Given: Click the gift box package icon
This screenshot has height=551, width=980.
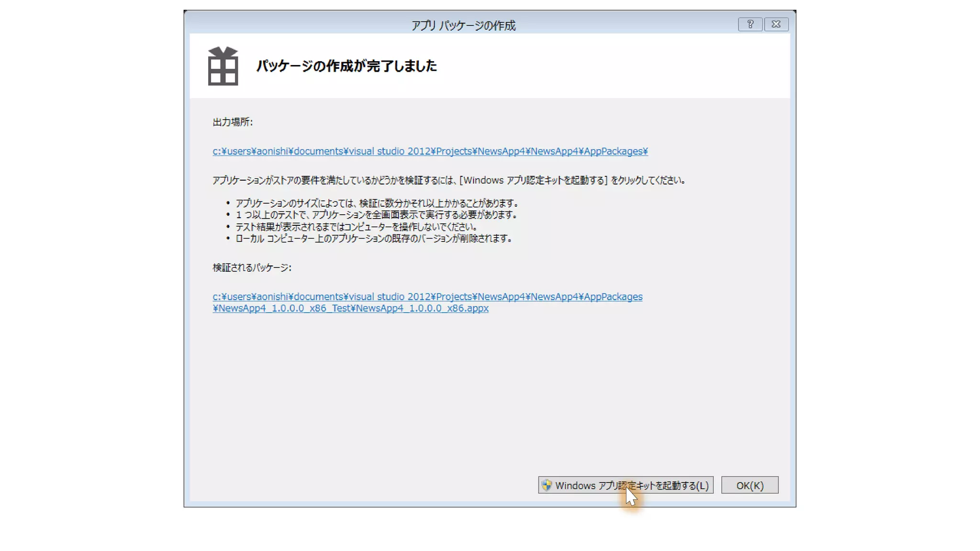Looking at the screenshot, I should pyautogui.click(x=223, y=66).
